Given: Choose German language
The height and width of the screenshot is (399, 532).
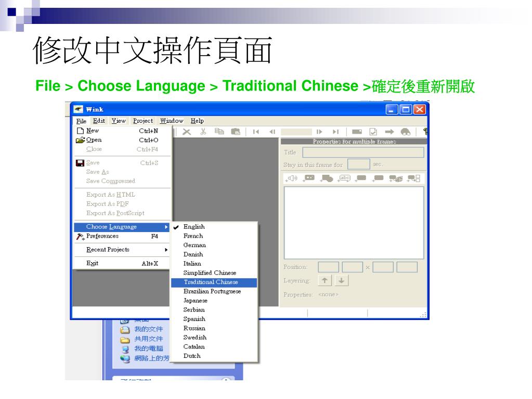Looking at the screenshot, I should (214, 245).
